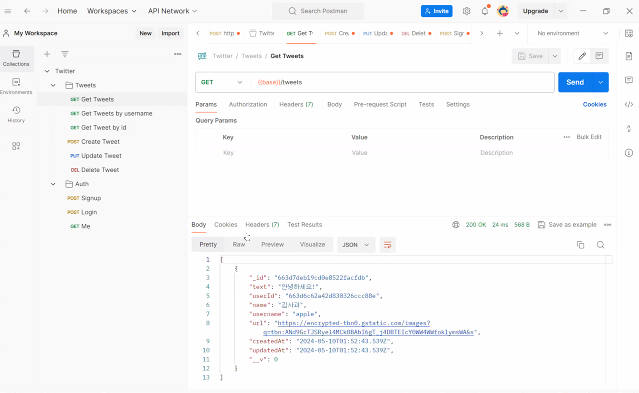Switch to the Authorization tab
The width and height of the screenshot is (639, 393).
coord(248,104)
